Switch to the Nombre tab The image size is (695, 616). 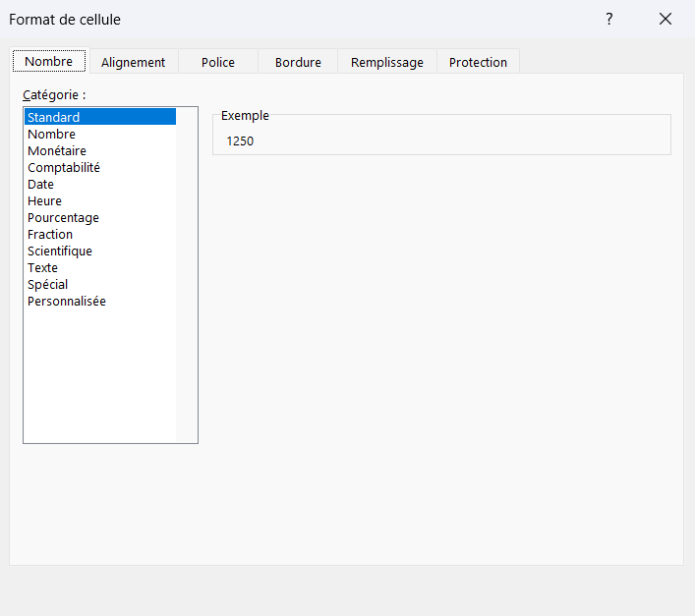(x=49, y=61)
